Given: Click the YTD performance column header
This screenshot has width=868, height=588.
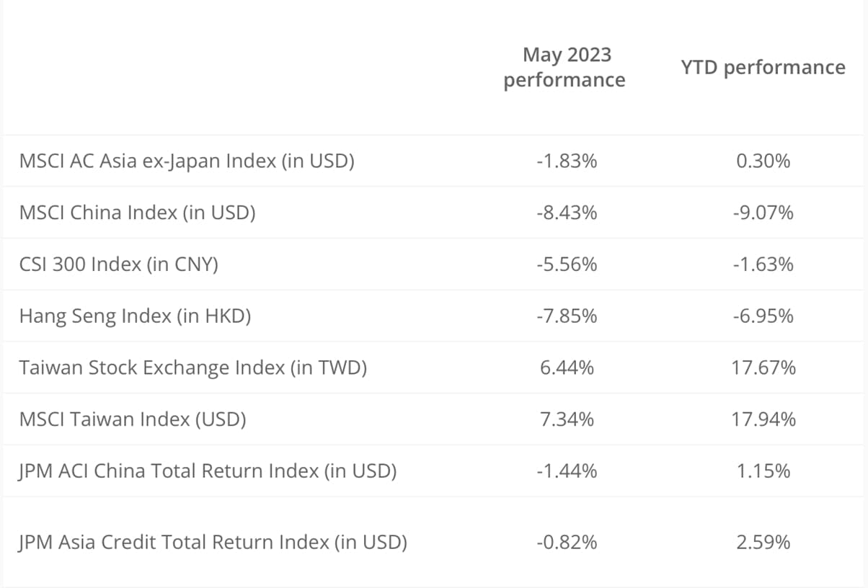Looking at the screenshot, I should click(763, 67).
